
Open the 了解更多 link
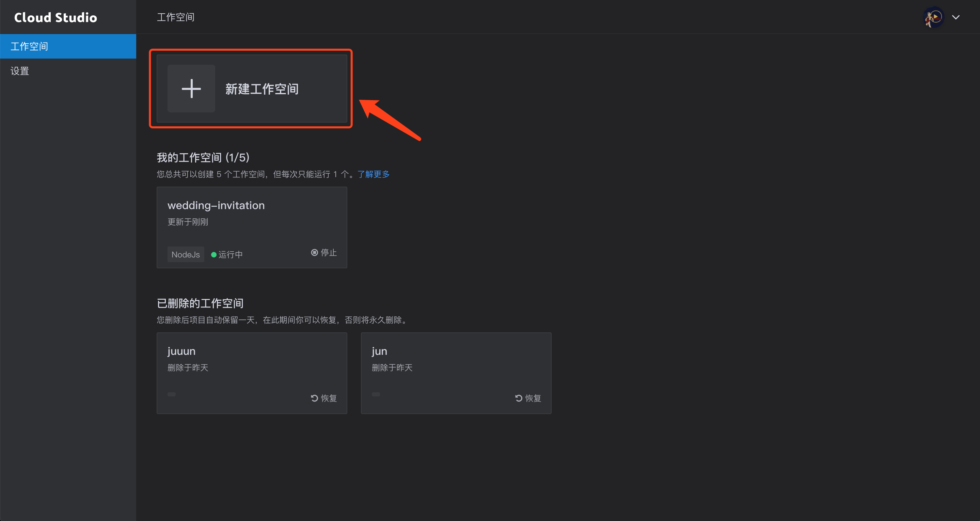tap(373, 174)
